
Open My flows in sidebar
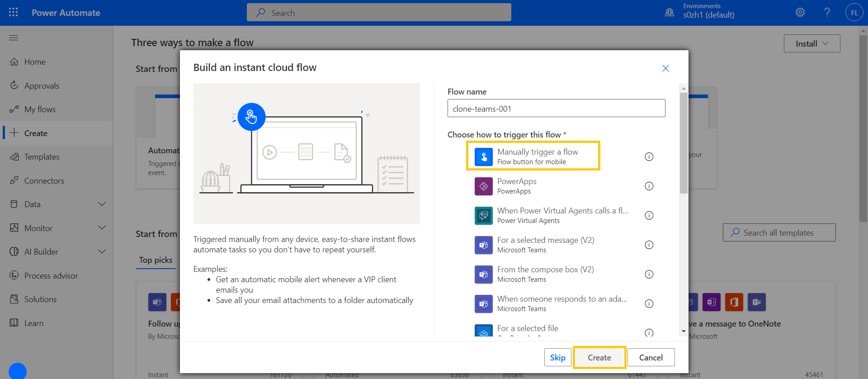point(57,109)
